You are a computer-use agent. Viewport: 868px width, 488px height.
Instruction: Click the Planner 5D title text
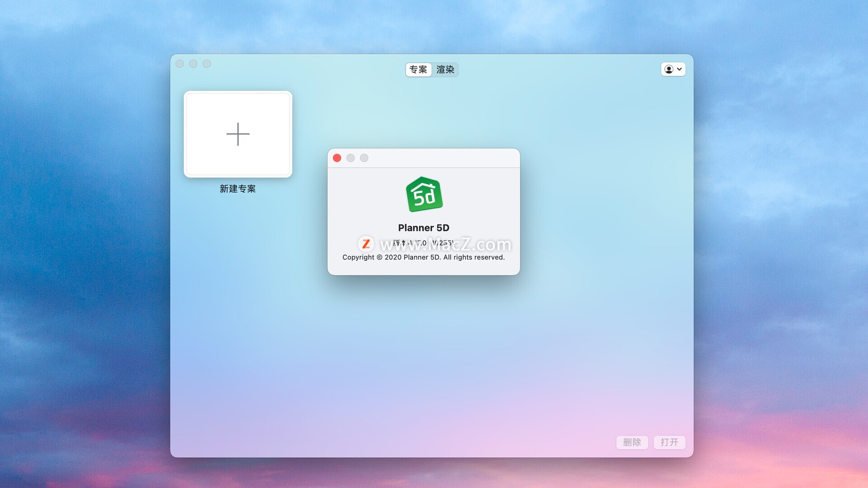pyautogui.click(x=424, y=228)
